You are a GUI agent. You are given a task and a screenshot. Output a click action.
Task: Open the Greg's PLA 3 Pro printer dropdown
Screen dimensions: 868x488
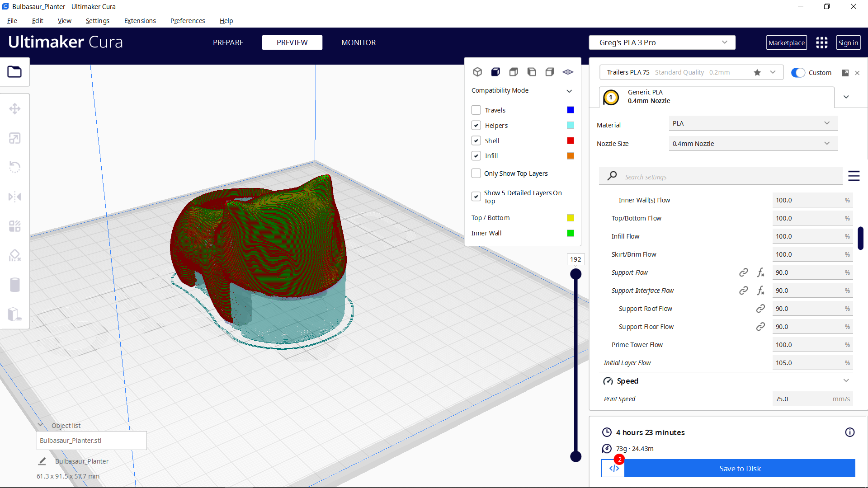point(662,42)
